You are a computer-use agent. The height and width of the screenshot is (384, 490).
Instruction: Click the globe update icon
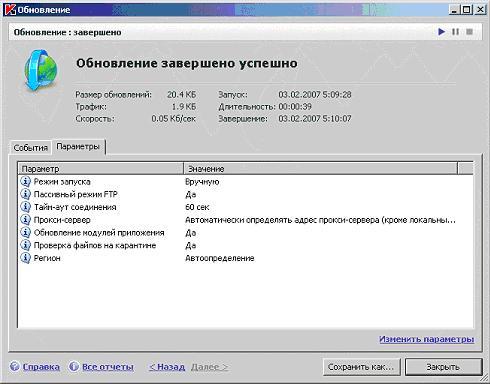(40, 71)
